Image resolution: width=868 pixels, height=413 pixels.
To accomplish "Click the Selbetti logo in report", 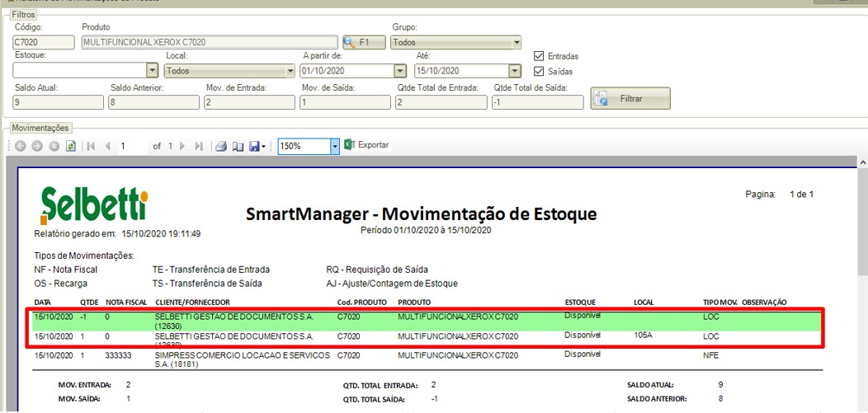I will [x=94, y=205].
